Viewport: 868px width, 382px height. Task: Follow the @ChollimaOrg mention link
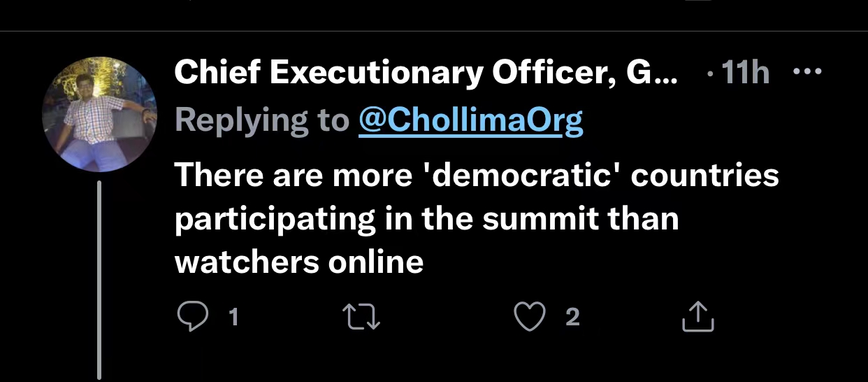click(x=470, y=120)
